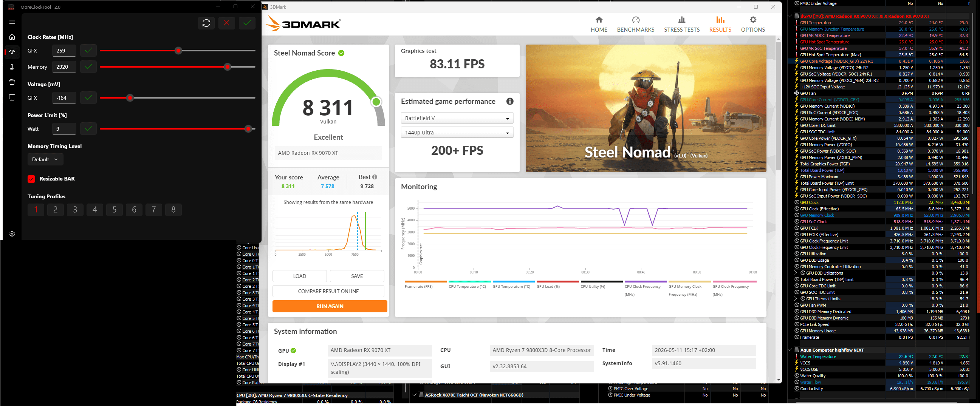Click the clock icon on the Framerate sensor row
This screenshot has width=980, height=406.
(x=796, y=337)
